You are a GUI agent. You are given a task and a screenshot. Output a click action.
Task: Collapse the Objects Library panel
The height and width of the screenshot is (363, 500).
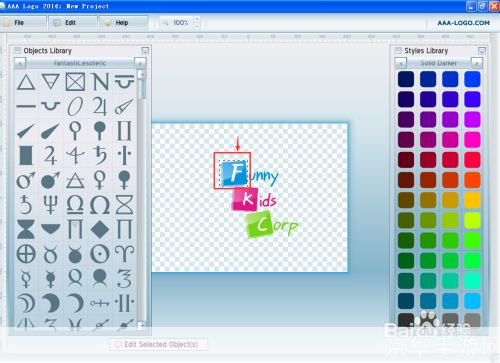pyautogui.click(x=145, y=51)
